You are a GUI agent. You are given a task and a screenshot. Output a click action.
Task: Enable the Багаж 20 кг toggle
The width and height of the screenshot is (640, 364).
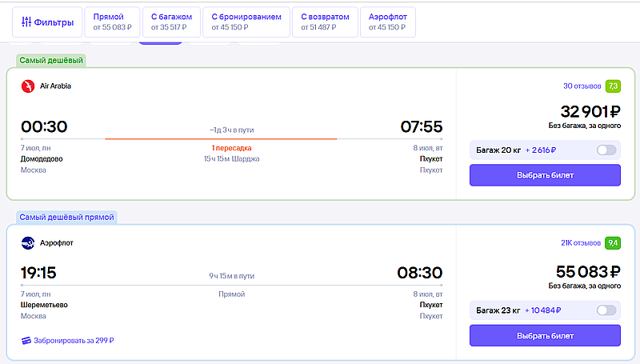point(606,150)
